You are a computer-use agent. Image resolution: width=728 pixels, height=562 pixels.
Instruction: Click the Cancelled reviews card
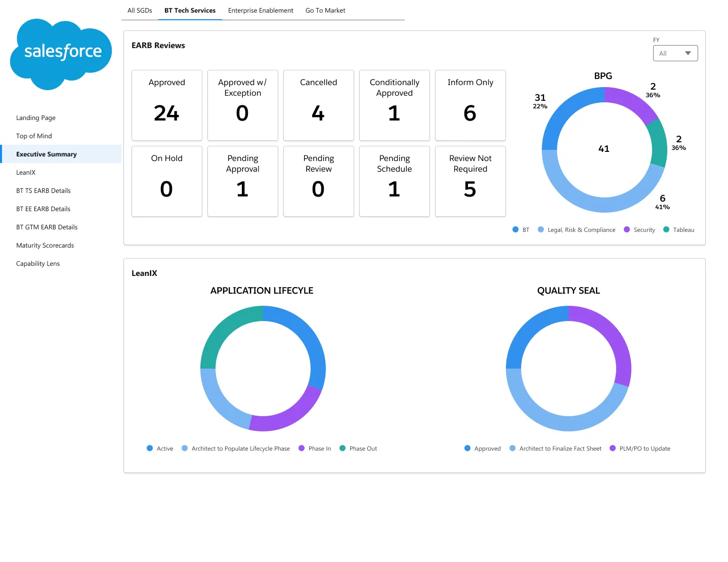[319, 105]
